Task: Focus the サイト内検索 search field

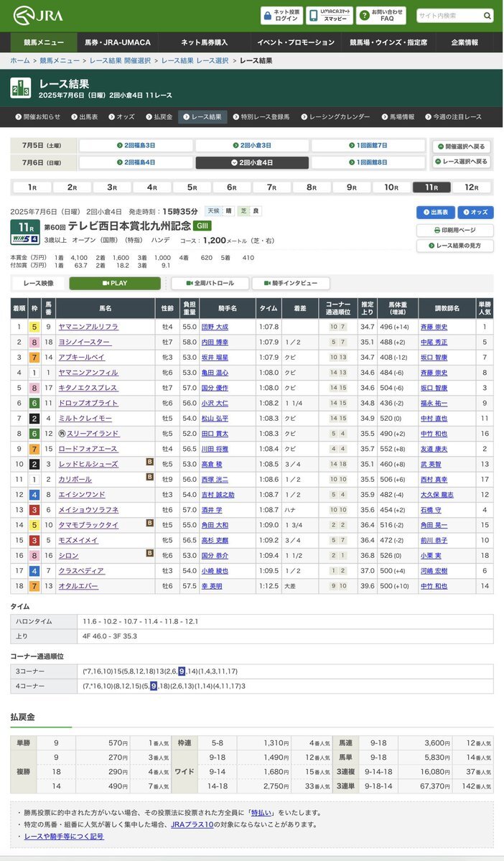Action: (x=449, y=16)
